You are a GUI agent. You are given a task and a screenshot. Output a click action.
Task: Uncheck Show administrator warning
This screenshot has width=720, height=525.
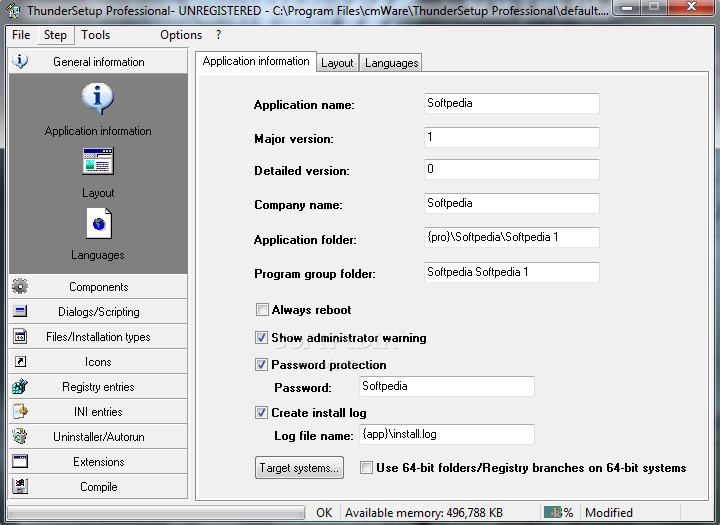261,338
